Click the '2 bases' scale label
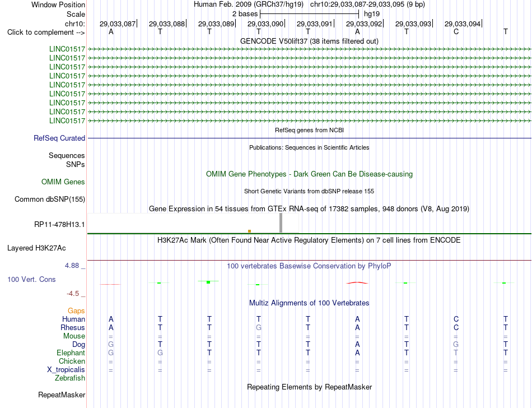Viewport: 532px width, 408px height. pos(245,14)
